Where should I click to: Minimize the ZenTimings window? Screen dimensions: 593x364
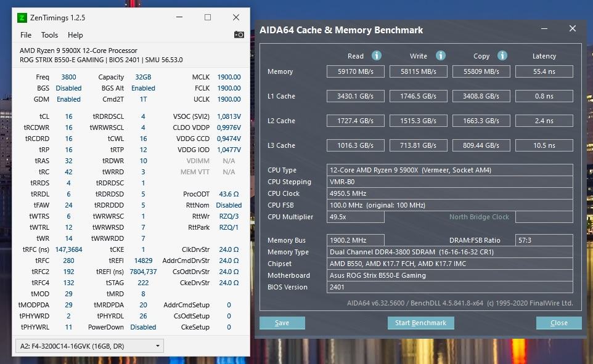click(179, 17)
